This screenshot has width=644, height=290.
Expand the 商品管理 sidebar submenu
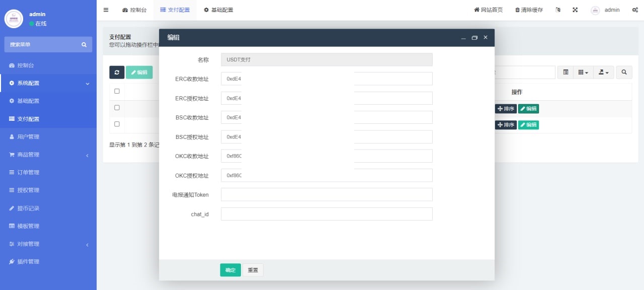point(48,154)
